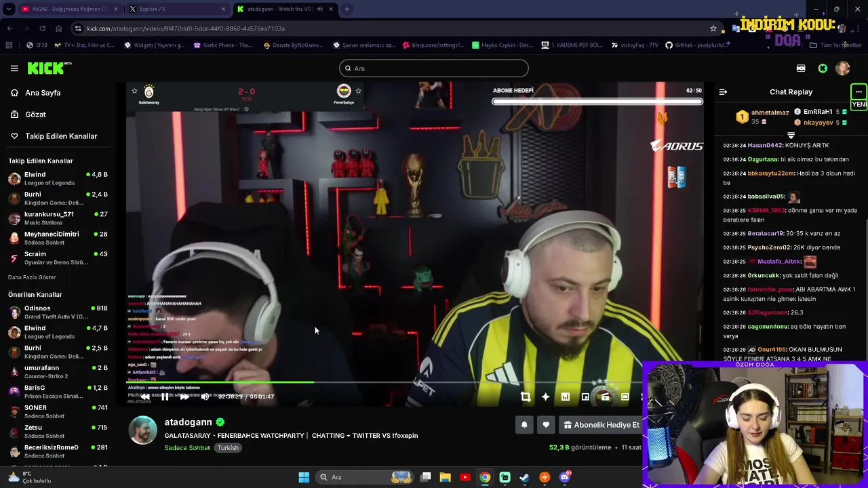Open atadogann channel avatar
The width and height of the screenshot is (868, 488).
[143, 430]
